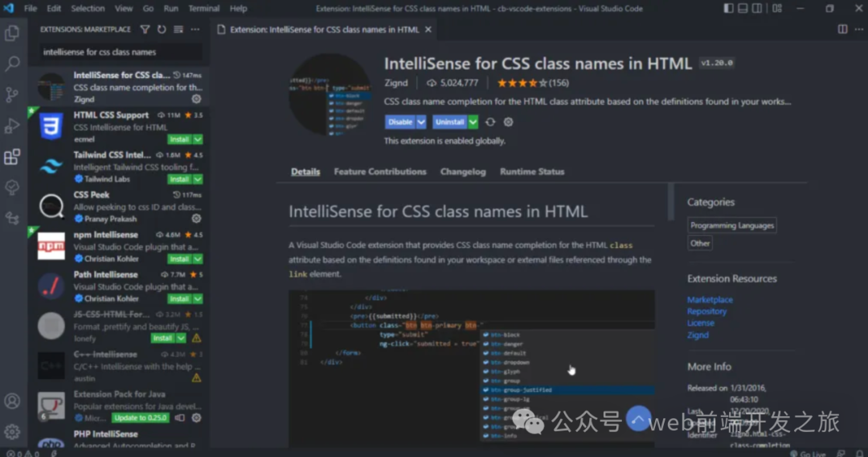Toggle secondary side bar layout icon

coord(757,8)
